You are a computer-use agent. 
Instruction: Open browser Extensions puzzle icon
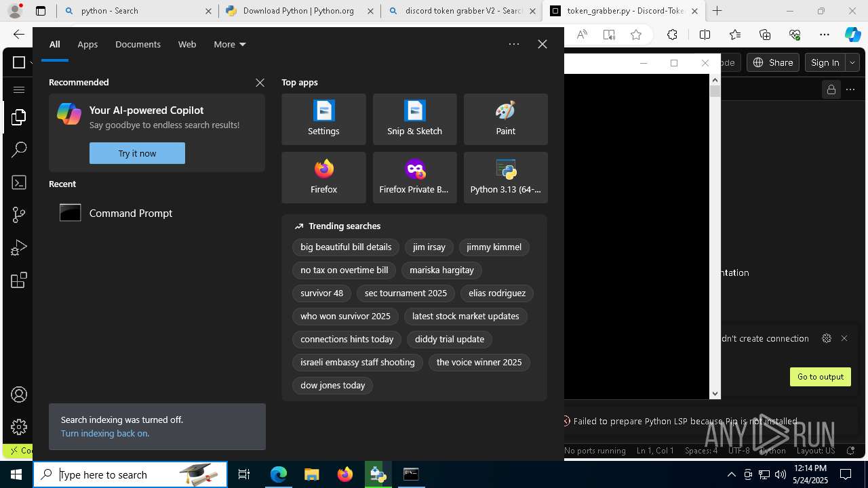(x=672, y=35)
